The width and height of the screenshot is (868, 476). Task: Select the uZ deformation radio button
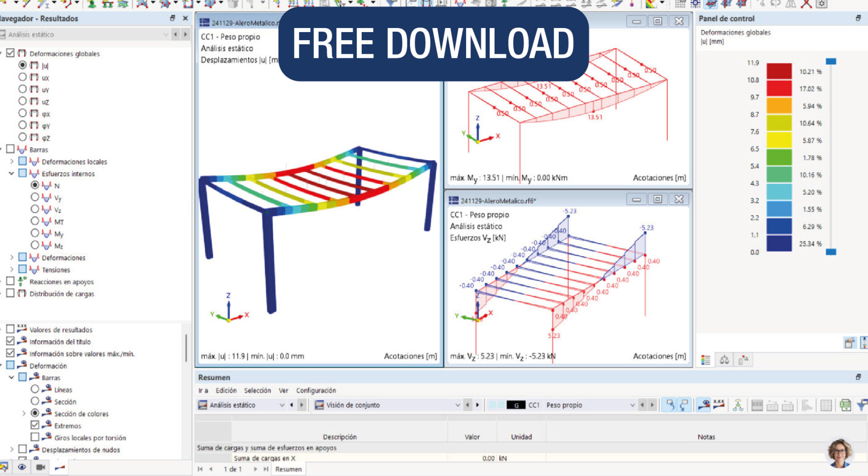pyautogui.click(x=22, y=101)
